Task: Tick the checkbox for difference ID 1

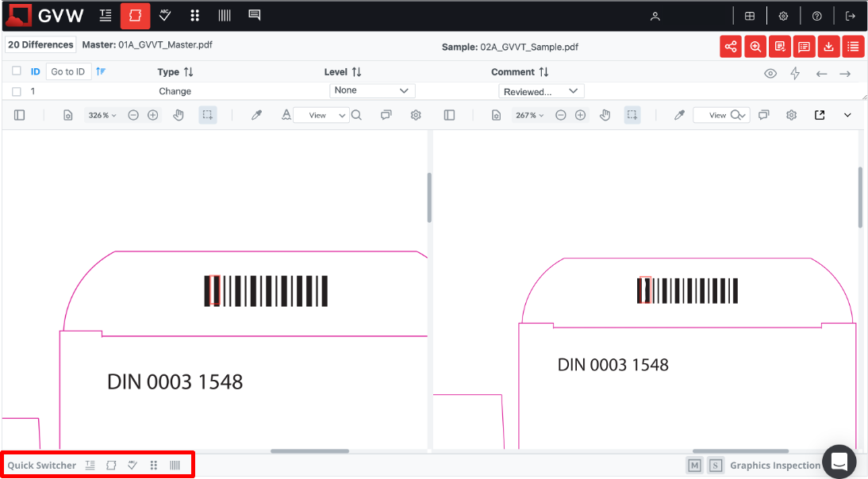Action: pos(17,92)
